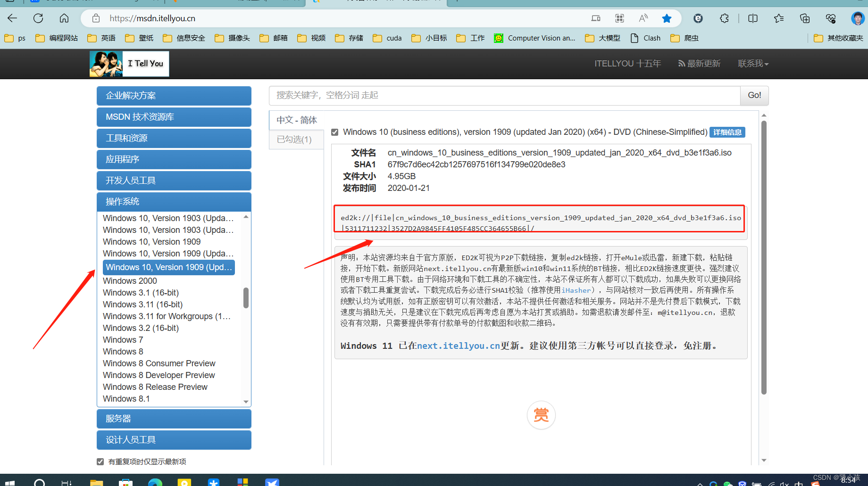
Task: Open the QR code/apps icon in address bar
Action: click(x=619, y=18)
